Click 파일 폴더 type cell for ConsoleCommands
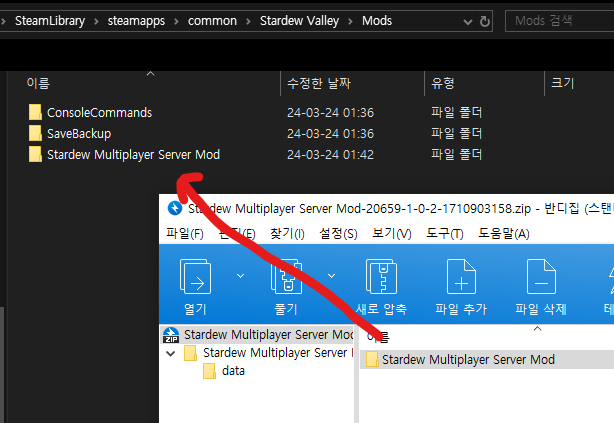The height and width of the screenshot is (423, 614). pos(456,113)
